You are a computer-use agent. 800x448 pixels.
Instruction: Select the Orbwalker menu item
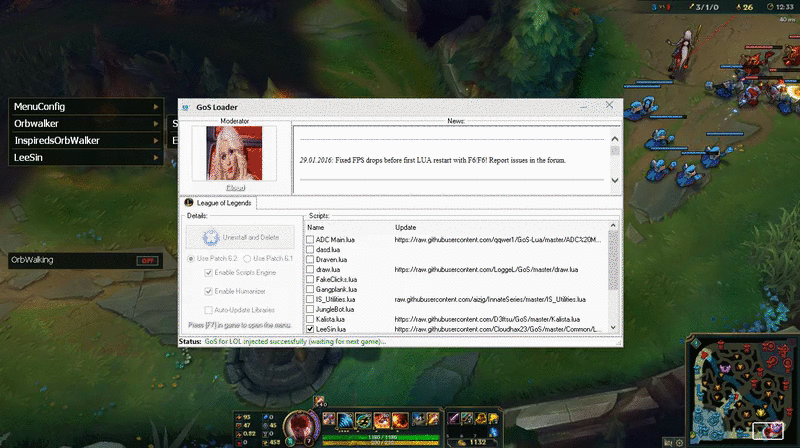coord(80,124)
